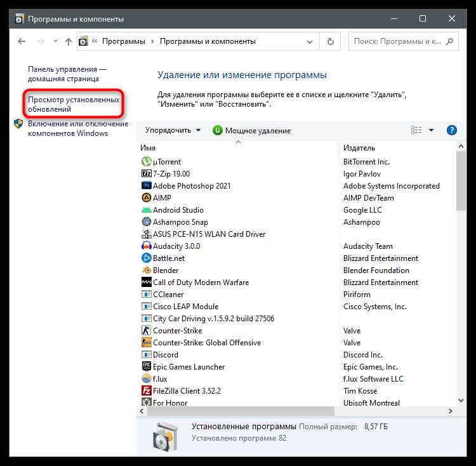
Task: Click the Программы breadcrumb
Action: click(x=124, y=41)
